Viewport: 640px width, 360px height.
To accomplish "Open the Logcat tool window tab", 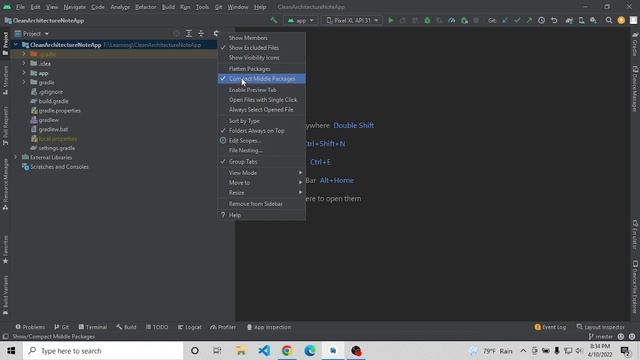I will [190, 327].
